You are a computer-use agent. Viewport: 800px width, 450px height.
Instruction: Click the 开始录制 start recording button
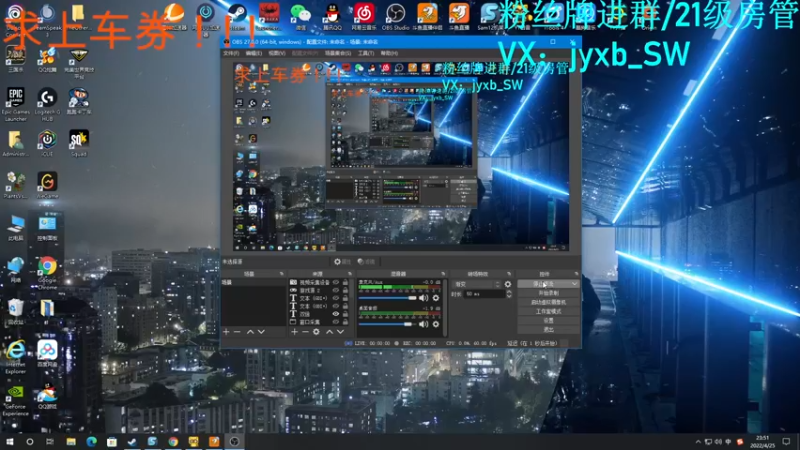[548, 293]
